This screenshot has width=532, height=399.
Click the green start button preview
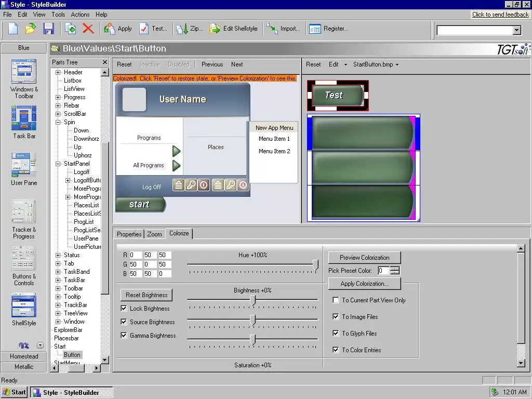140,204
